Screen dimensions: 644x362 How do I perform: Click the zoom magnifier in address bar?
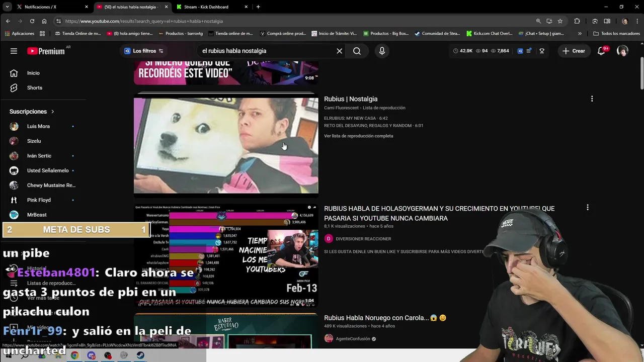[x=538, y=21]
